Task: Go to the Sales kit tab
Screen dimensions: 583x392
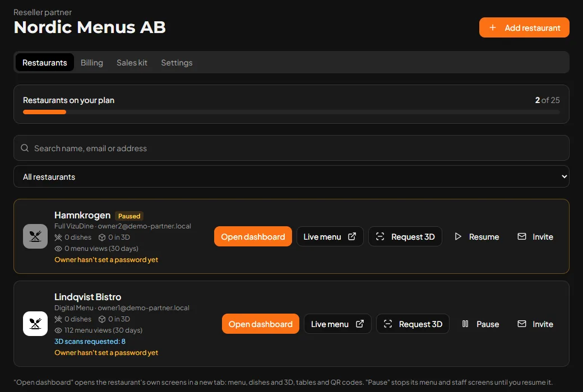Action: click(132, 62)
